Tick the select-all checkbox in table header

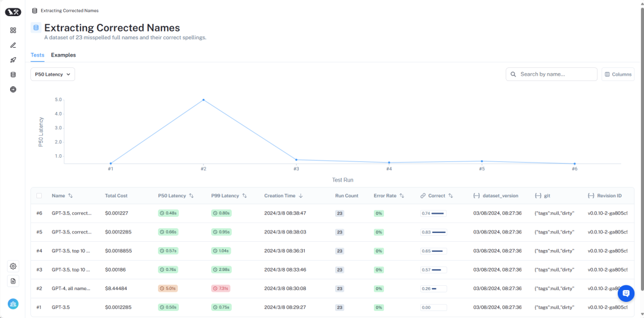point(39,195)
